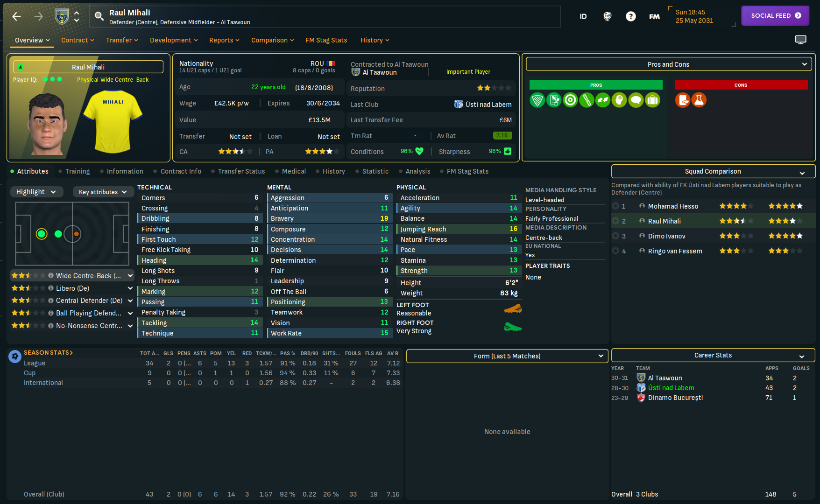This screenshot has width=820, height=504.
Task: Open the Squad Comparison dropdown
Action: tap(713, 171)
